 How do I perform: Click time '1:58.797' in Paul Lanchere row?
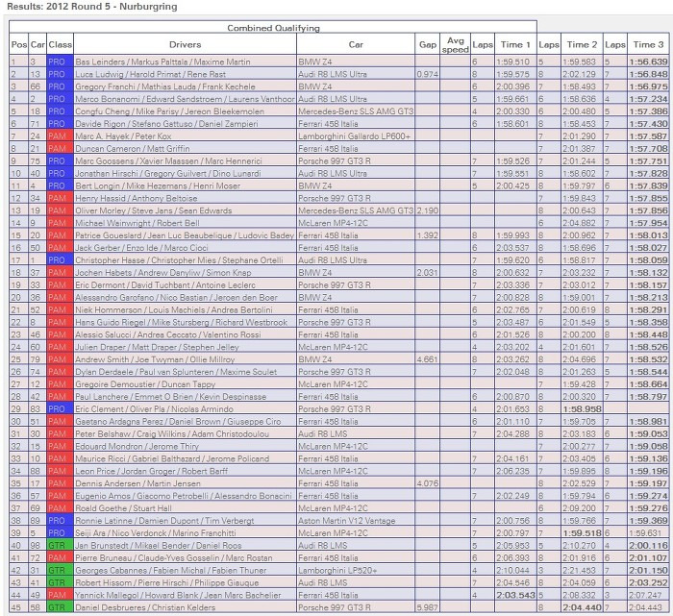(649, 397)
